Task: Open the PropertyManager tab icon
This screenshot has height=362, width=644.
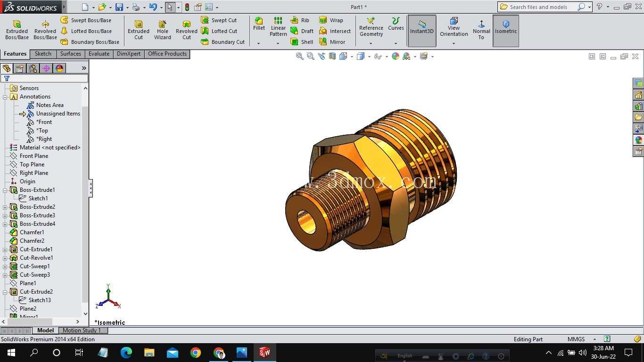Action: click(20, 68)
